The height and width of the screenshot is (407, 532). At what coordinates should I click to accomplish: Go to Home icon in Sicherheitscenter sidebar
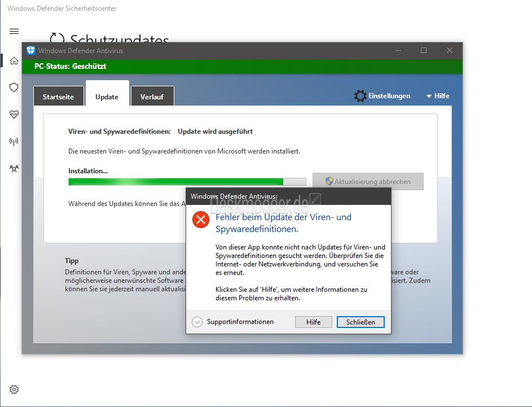coord(14,61)
